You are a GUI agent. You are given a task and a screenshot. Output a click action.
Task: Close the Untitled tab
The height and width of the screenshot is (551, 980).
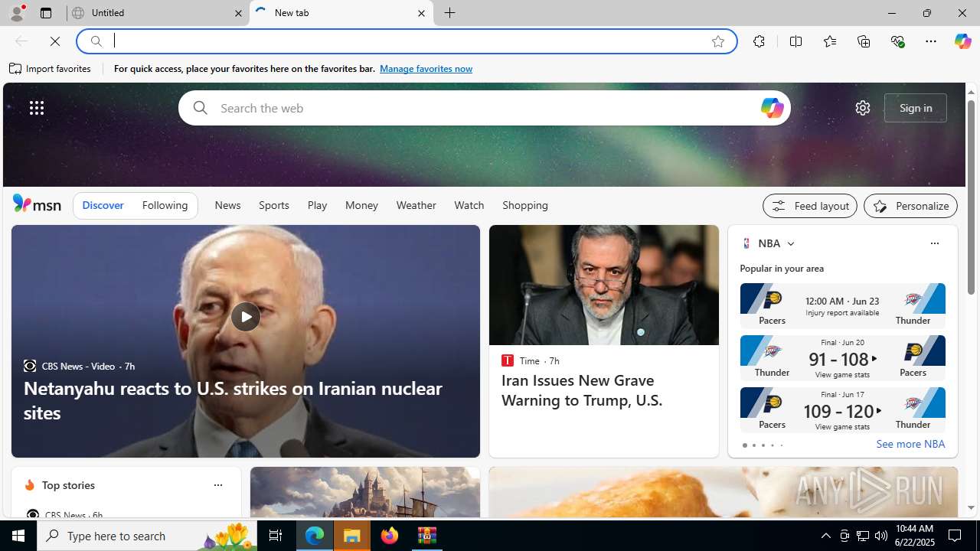tap(238, 13)
